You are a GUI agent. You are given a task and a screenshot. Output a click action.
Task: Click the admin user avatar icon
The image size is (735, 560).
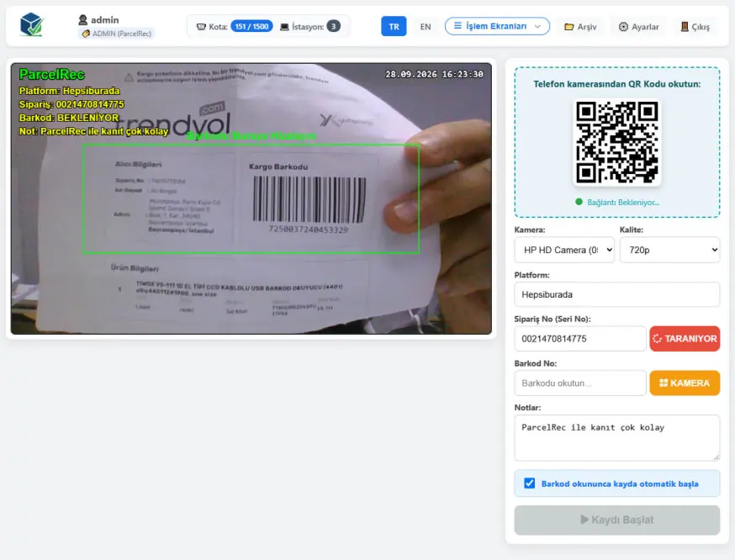coord(83,19)
